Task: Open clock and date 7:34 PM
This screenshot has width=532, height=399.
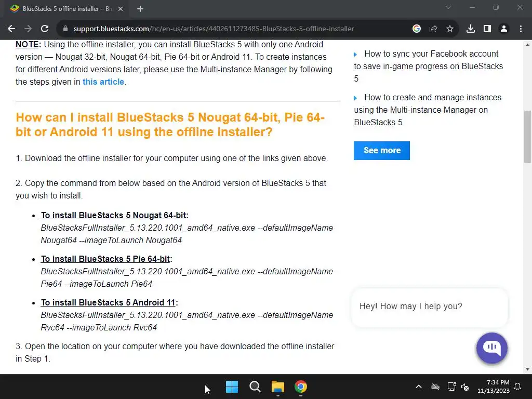Action: click(x=494, y=387)
